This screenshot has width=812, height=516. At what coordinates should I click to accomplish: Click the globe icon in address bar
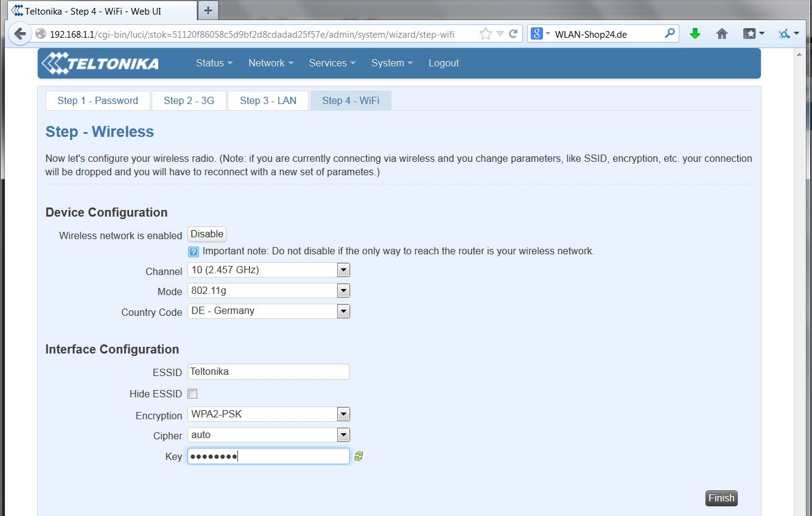point(41,34)
